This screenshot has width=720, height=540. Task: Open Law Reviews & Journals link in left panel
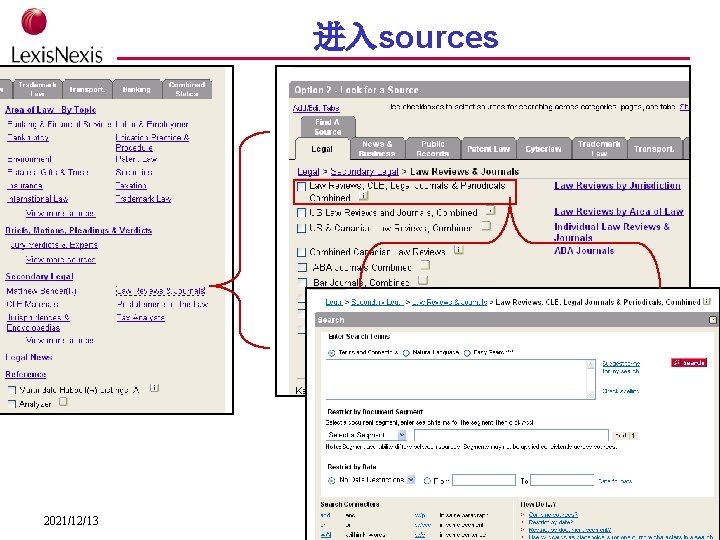coord(160,291)
